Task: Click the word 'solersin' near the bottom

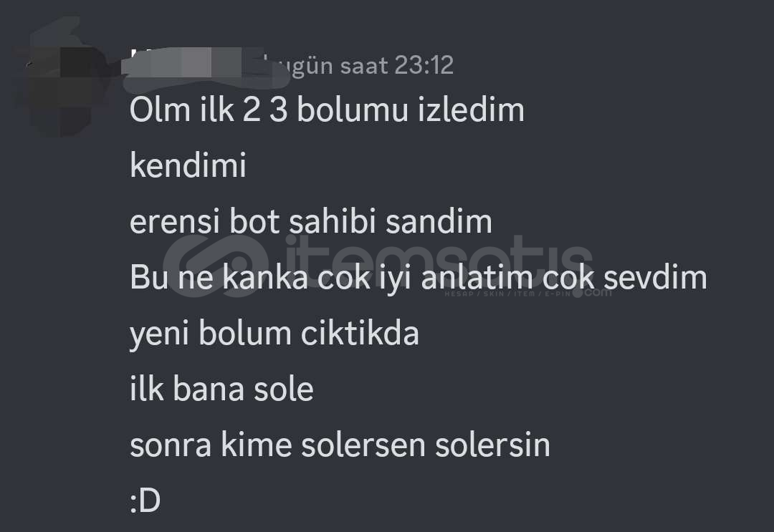Action: point(492,445)
